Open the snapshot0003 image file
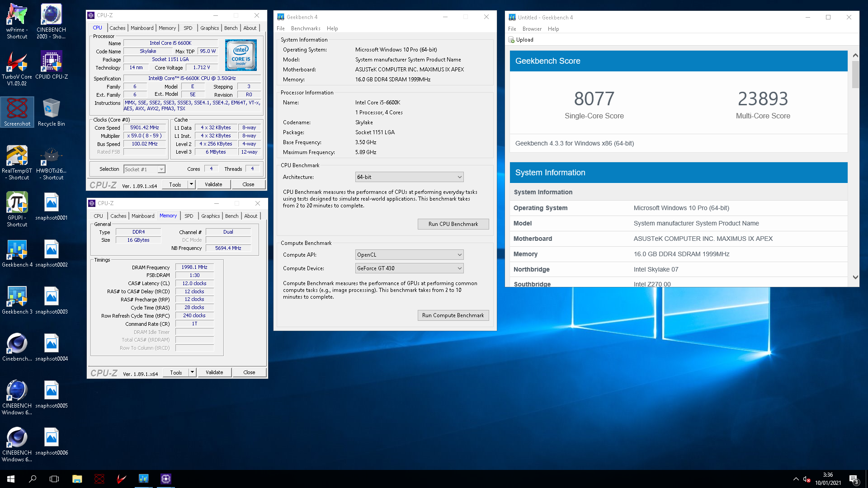The width and height of the screenshot is (868, 488). [x=52, y=300]
